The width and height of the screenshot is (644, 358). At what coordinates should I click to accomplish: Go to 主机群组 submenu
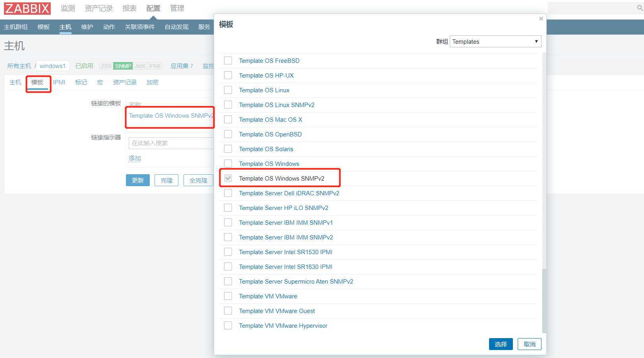point(16,27)
